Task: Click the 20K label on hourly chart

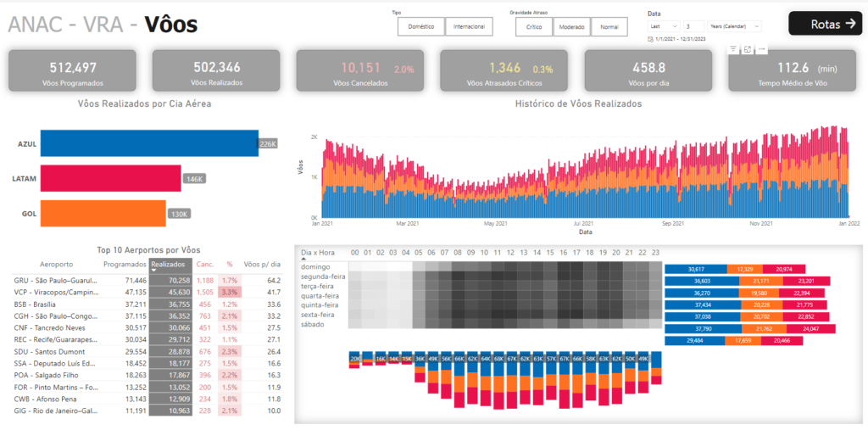Action: (x=355, y=359)
